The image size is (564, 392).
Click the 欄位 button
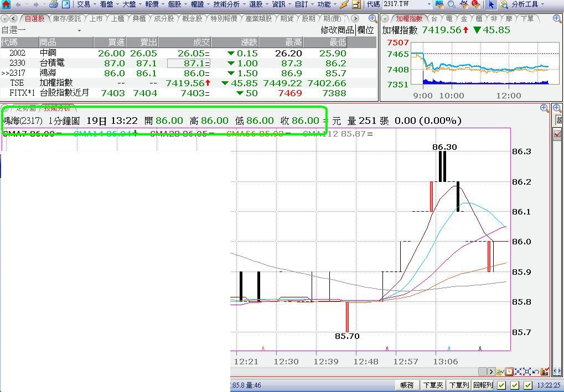click(365, 30)
